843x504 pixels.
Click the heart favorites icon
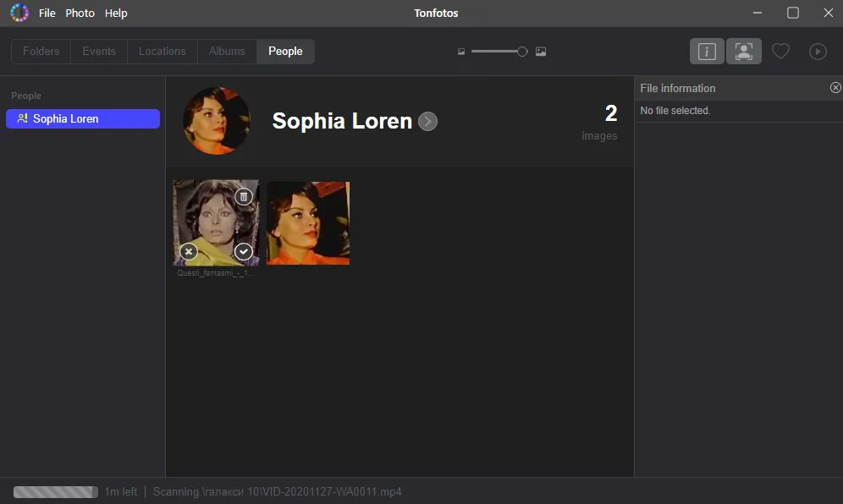click(x=780, y=51)
